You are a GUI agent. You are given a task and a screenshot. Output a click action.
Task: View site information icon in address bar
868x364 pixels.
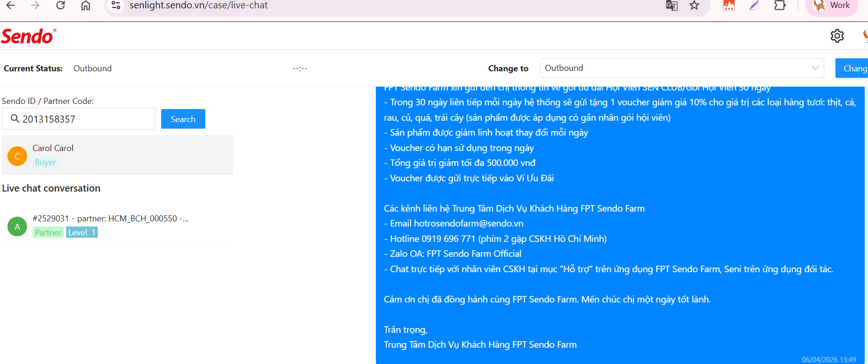click(x=116, y=5)
